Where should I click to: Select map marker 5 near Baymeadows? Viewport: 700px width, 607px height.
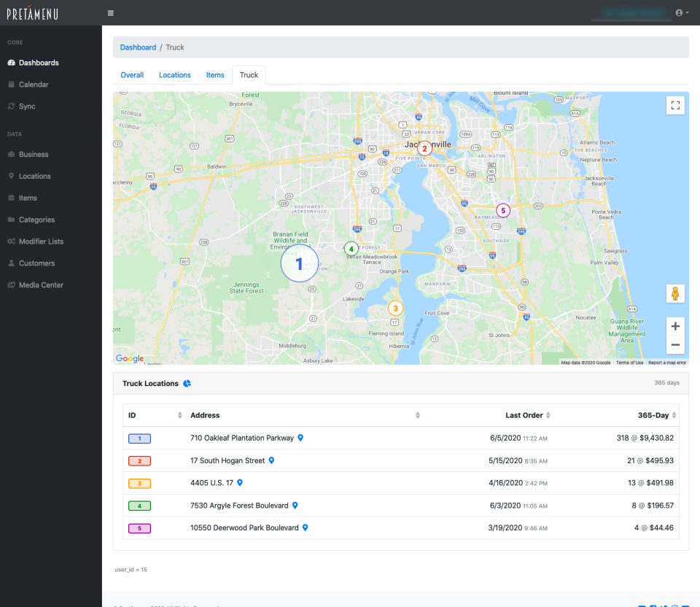point(502,210)
